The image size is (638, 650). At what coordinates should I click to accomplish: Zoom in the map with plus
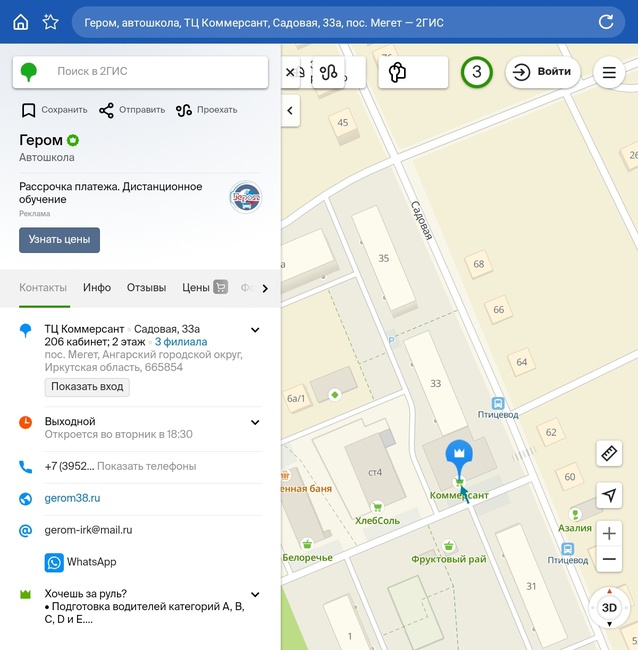(x=609, y=534)
